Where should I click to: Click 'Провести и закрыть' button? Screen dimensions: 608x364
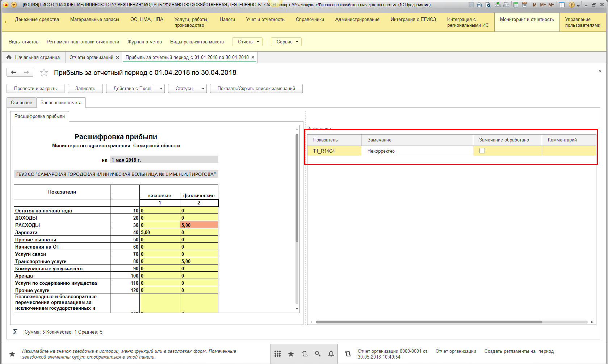(35, 89)
